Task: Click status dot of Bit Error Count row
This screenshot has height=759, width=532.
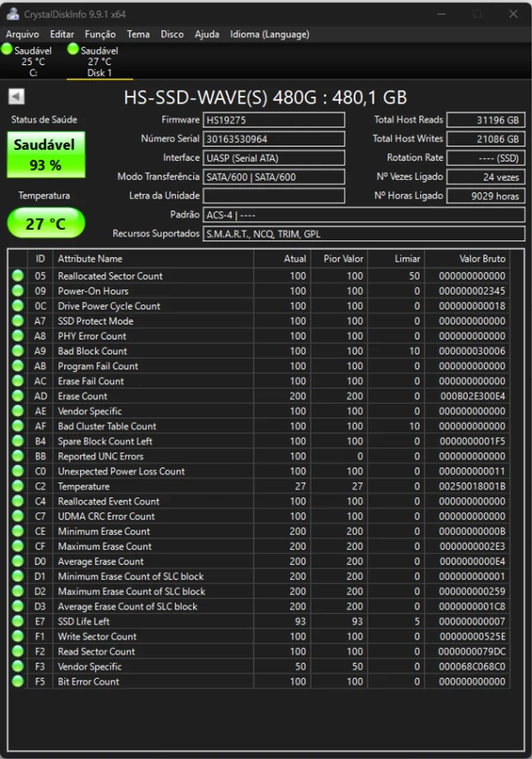Action: pyautogui.click(x=18, y=681)
